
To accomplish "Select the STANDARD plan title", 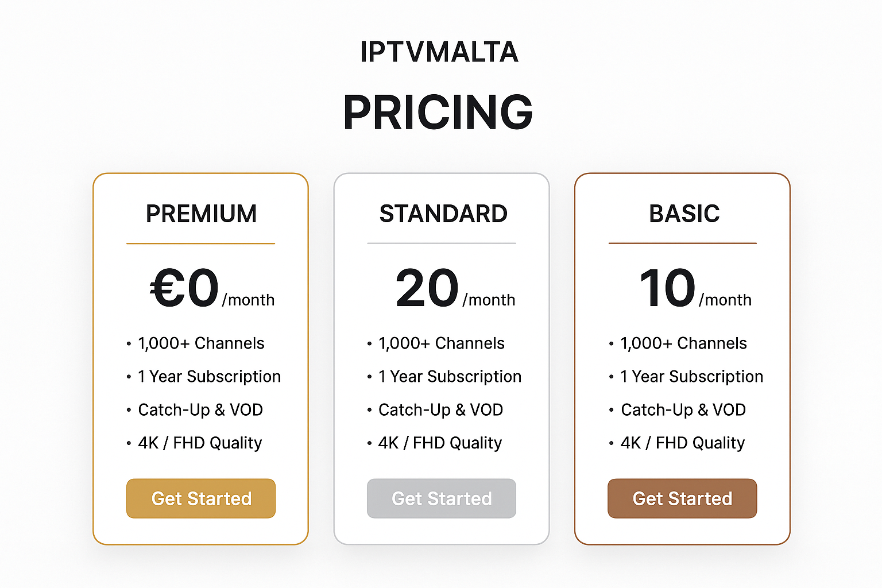I will 443,214.
